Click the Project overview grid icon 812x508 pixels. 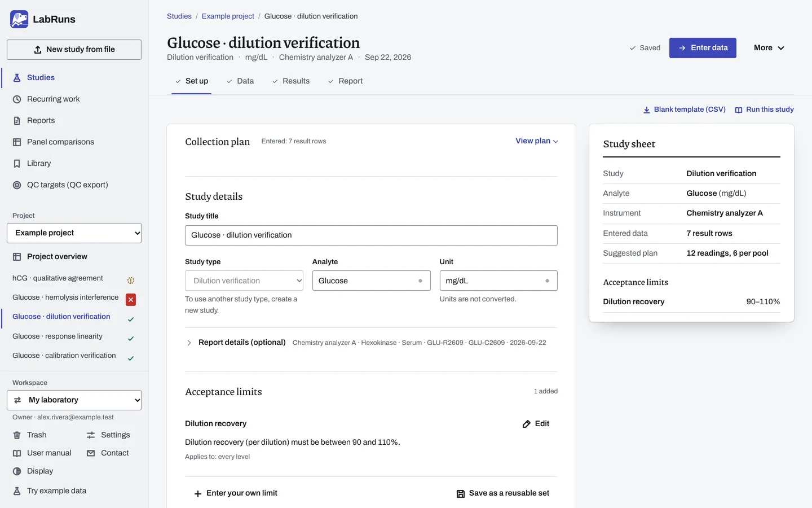(x=17, y=257)
